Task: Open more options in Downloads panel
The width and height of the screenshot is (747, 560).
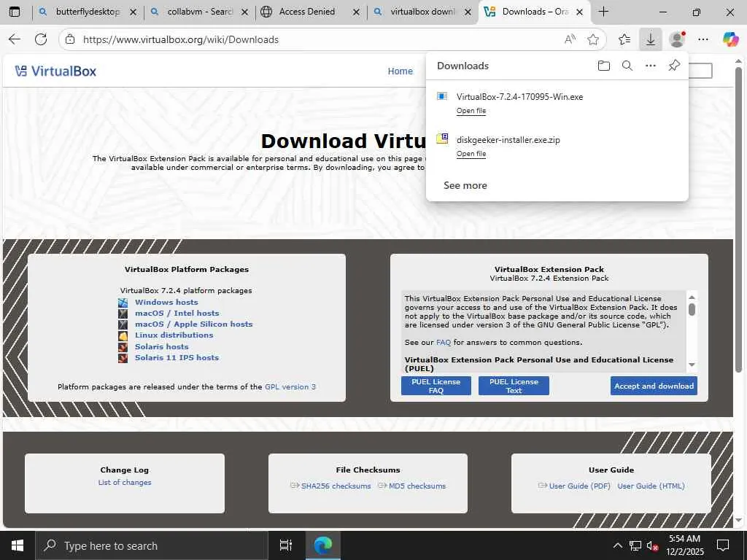Action: pyautogui.click(x=651, y=66)
